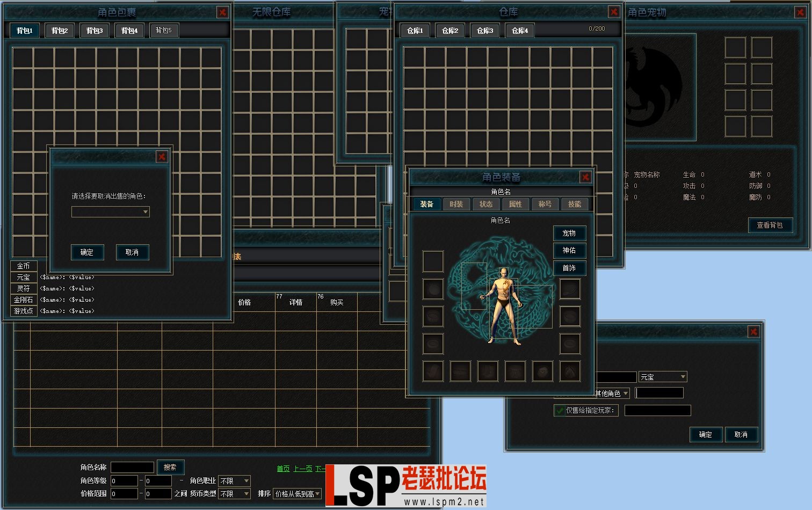Screen dimensions: 812x510
Task: Open the 排序 价格从低到高 dropdown
Action: tap(298, 494)
